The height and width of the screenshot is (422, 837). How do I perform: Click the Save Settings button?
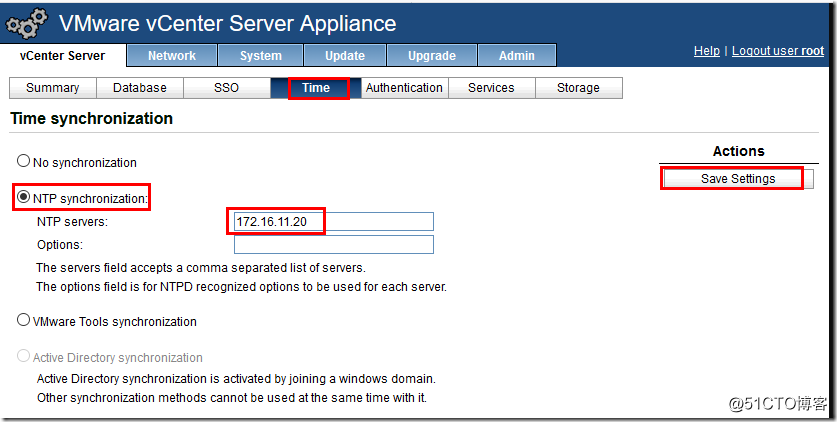point(738,179)
